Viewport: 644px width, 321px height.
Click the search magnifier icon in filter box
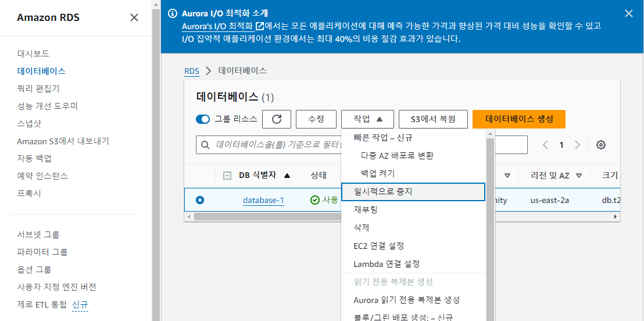tap(204, 145)
